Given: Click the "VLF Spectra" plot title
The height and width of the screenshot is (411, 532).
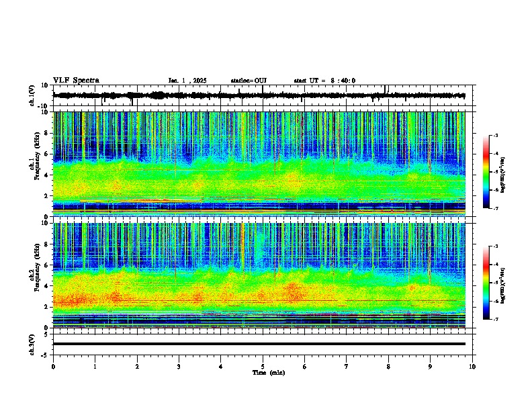Looking at the screenshot, I should point(76,81).
